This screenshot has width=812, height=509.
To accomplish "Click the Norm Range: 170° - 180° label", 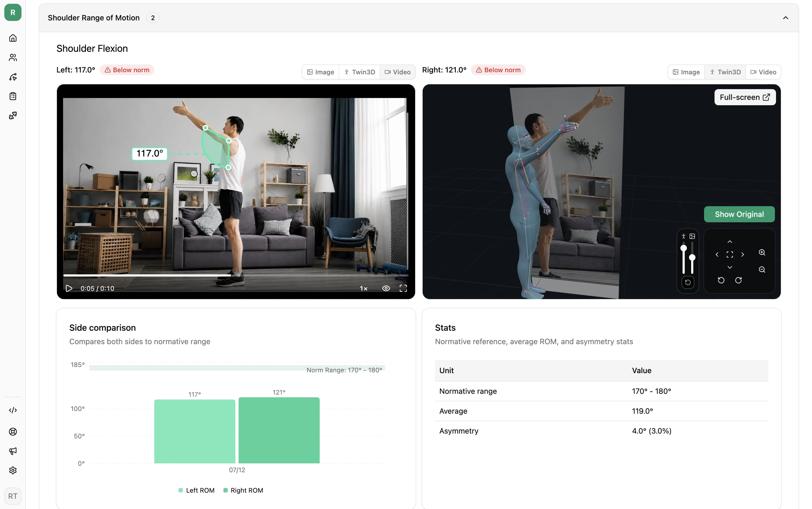I will [345, 370].
